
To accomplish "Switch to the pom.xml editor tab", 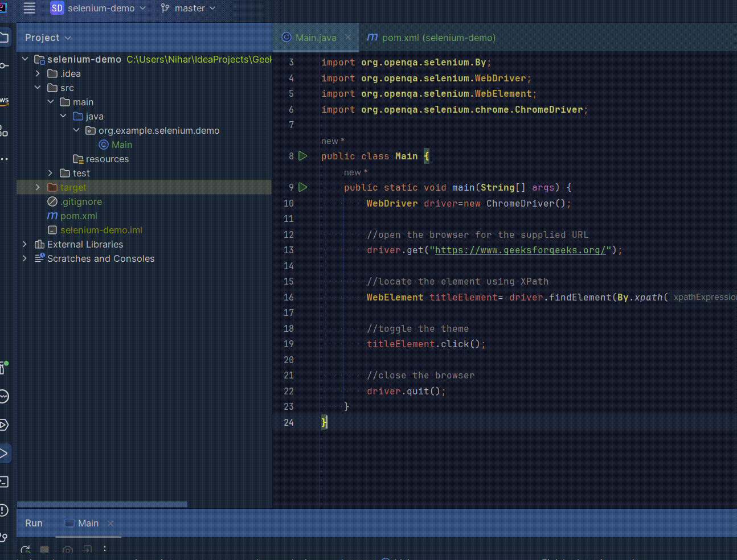I will pos(431,38).
